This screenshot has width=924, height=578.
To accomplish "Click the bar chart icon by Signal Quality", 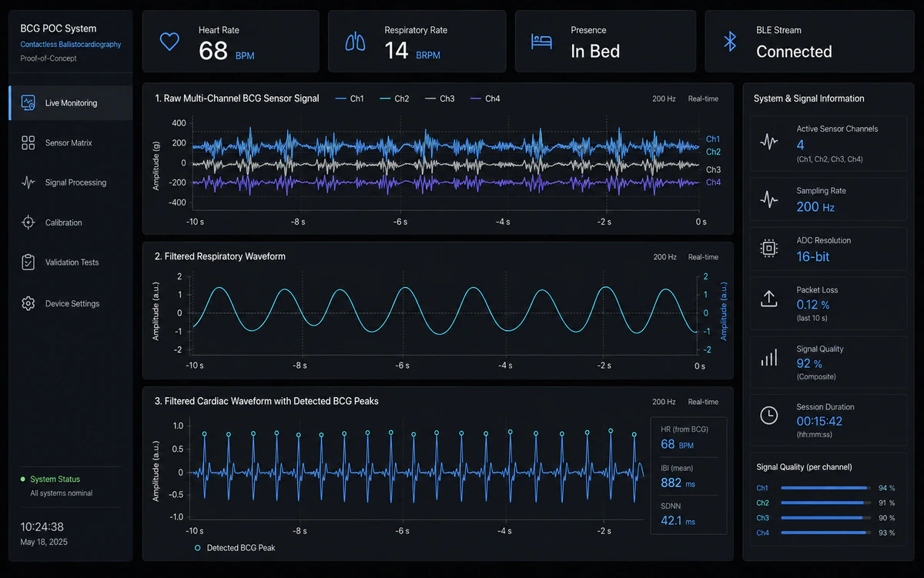I will point(768,358).
